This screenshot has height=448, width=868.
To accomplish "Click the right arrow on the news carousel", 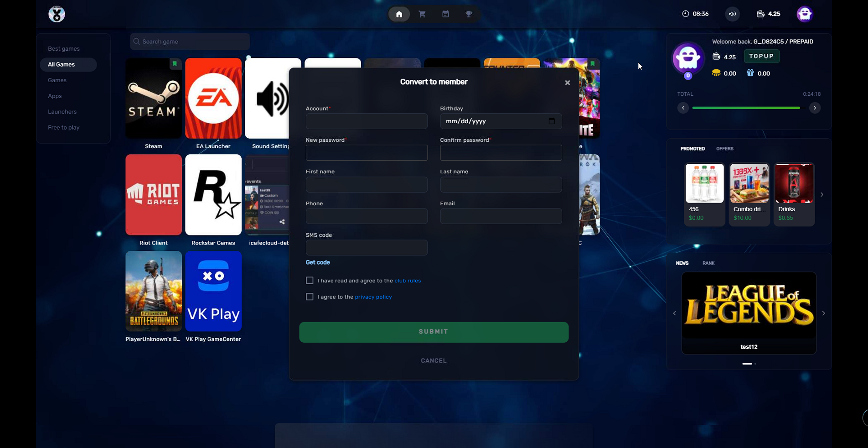I will click(823, 313).
